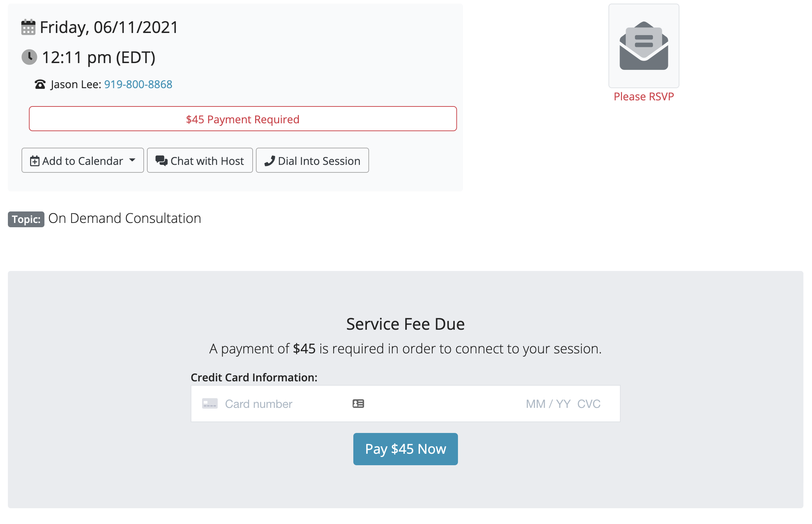
Task: Click the credit card icon in the card field
Action: pos(210,404)
